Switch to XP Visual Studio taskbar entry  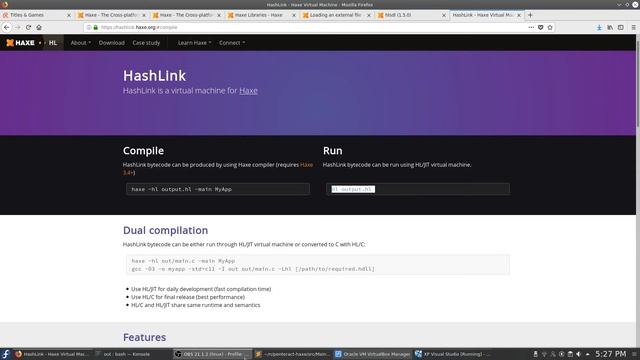pyautogui.click(x=452, y=354)
